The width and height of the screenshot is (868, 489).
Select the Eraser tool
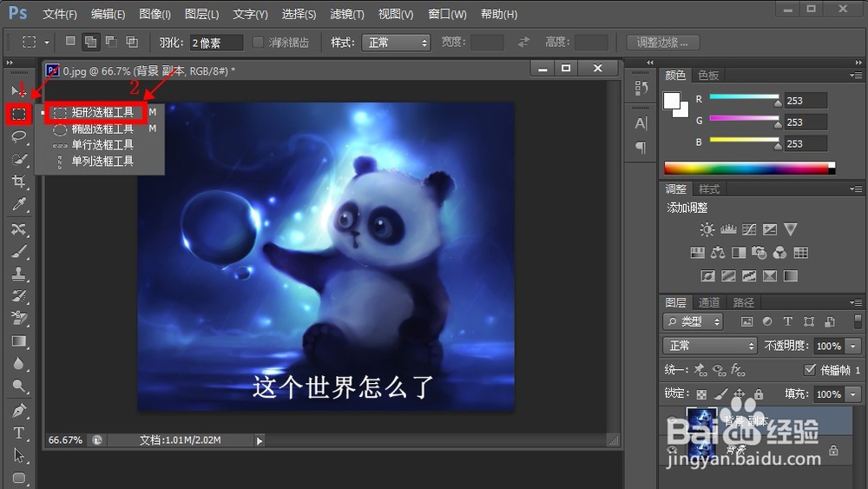(x=19, y=317)
